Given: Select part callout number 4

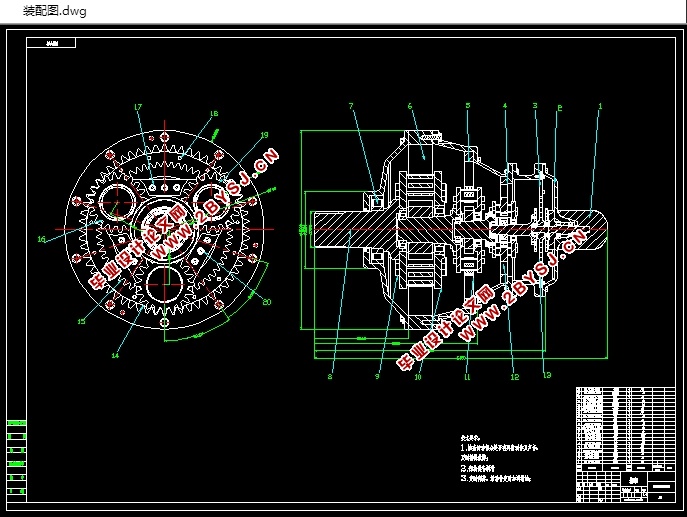Looking at the screenshot, I should [x=505, y=106].
